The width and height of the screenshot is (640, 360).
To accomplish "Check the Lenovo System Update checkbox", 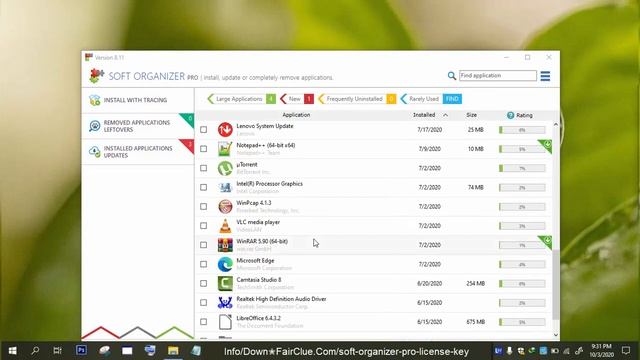I will click(x=204, y=130).
